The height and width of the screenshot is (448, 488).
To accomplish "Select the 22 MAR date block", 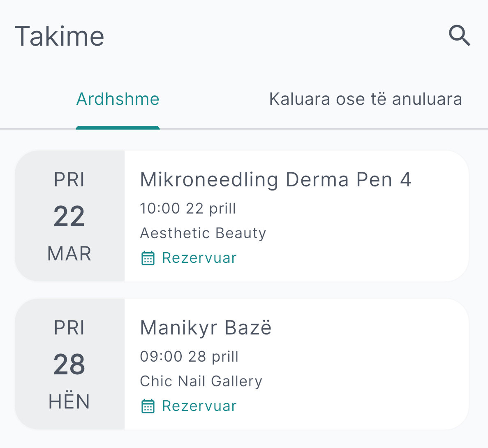I will click(69, 216).
